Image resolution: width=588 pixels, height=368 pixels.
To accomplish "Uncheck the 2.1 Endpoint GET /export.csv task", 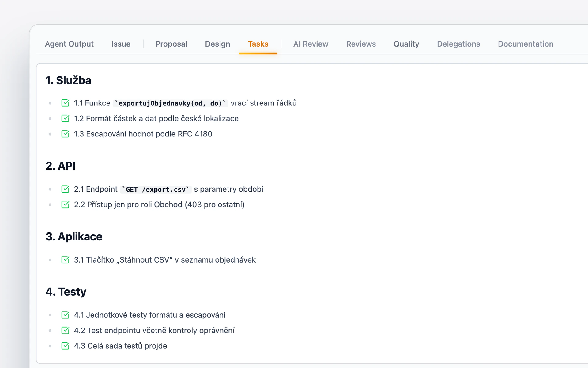I will coord(65,189).
